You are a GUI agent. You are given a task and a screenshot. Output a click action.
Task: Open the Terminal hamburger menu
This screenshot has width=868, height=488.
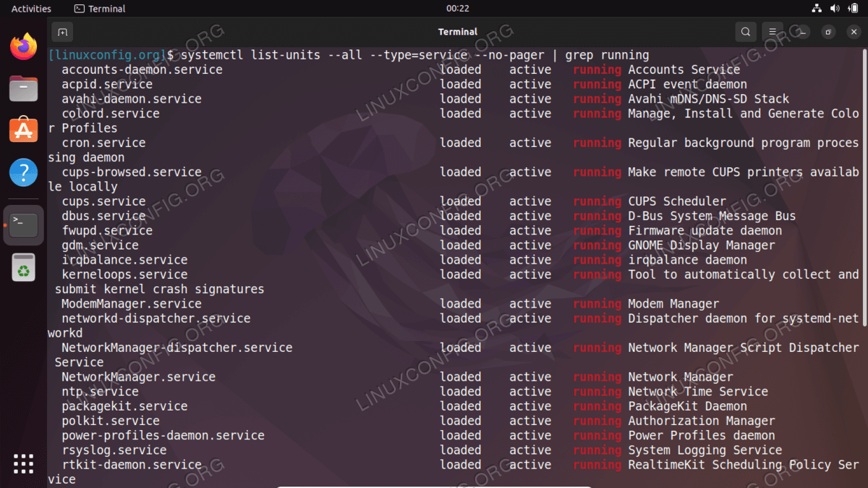[x=773, y=32]
